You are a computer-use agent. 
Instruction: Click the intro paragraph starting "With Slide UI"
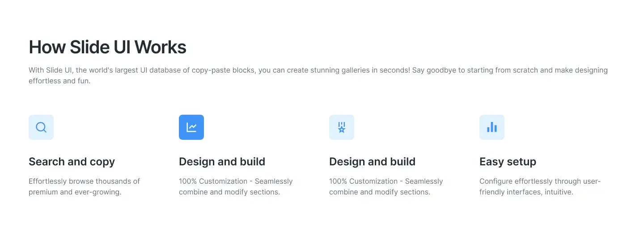(318, 76)
